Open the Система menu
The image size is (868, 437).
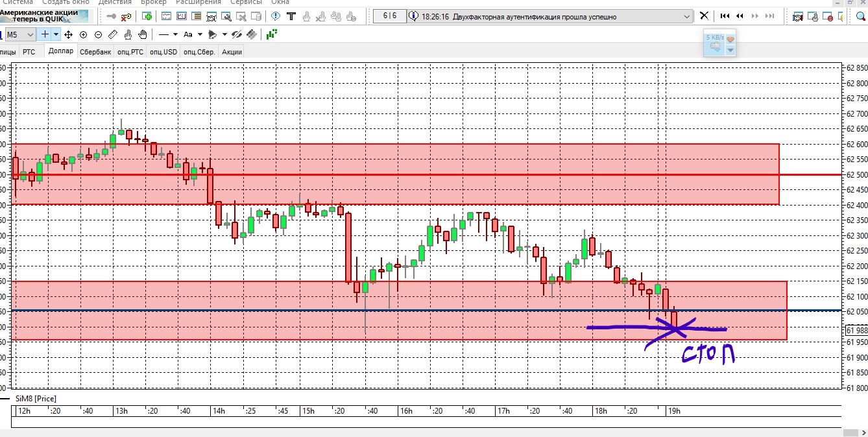(x=17, y=3)
